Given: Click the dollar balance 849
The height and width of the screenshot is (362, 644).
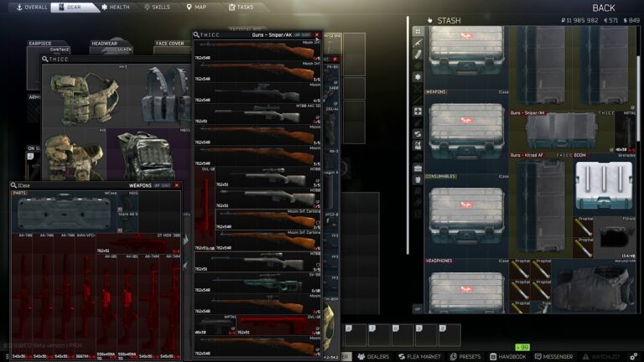Looking at the screenshot, I should click(x=631, y=20).
